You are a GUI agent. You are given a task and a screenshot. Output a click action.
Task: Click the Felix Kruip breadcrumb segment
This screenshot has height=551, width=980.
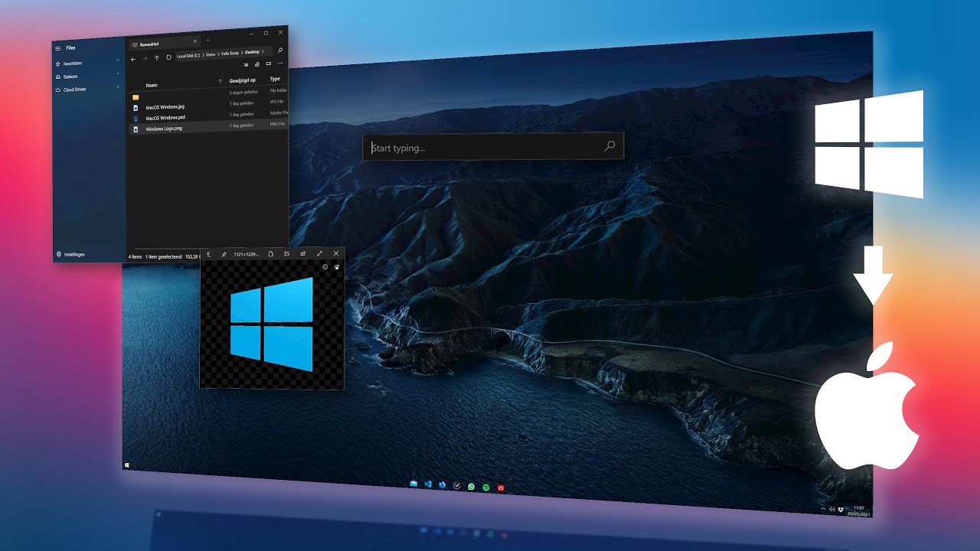(230, 54)
